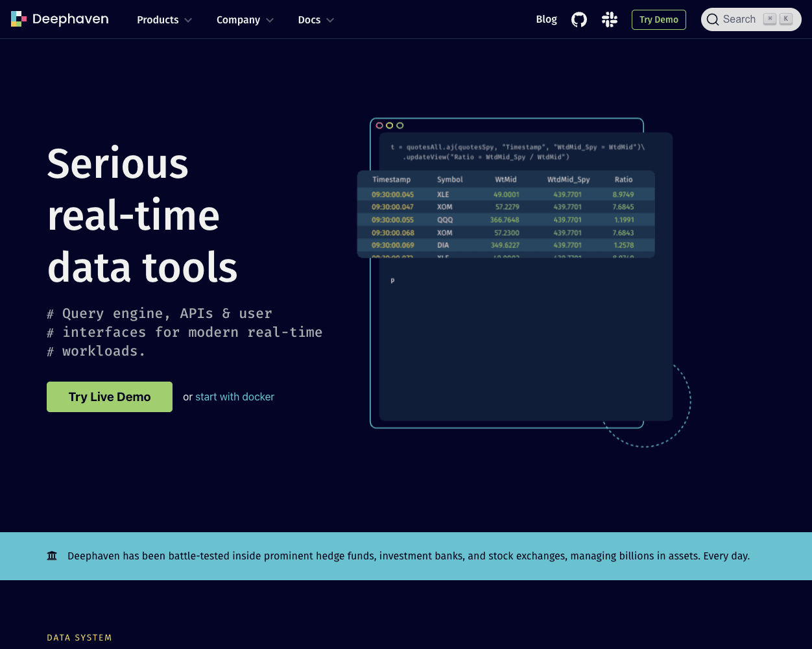
Task: Focus the Search input field
Action: coord(751,19)
